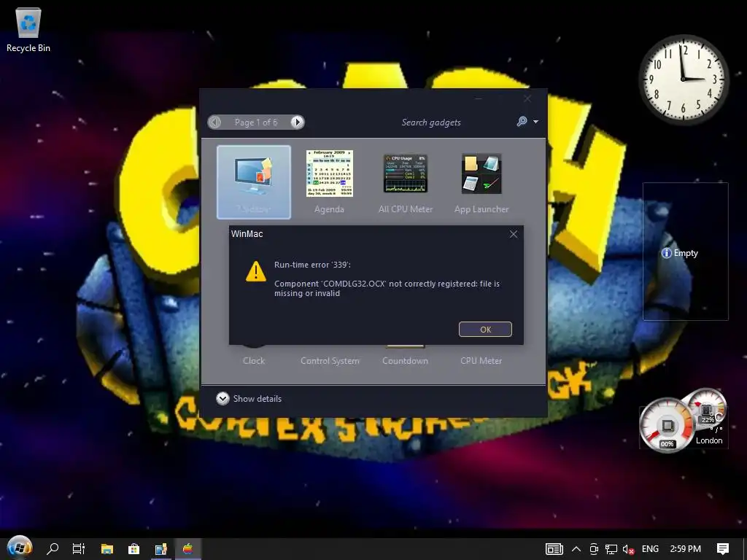Open the Start menu orb

click(20, 548)
